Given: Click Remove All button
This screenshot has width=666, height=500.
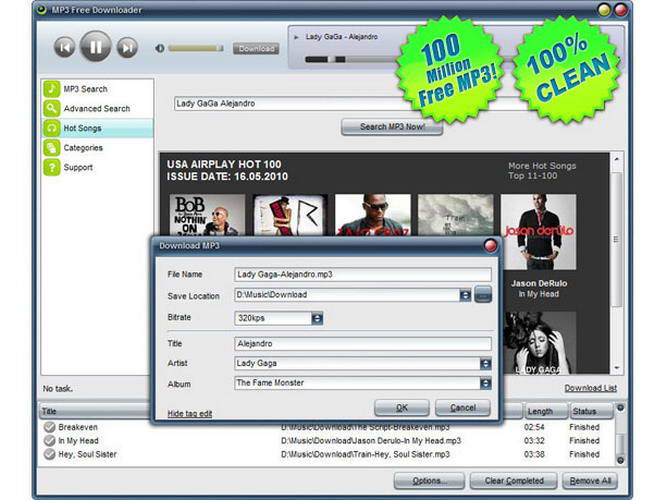Looking at the screenshot, I should point(590,481).
